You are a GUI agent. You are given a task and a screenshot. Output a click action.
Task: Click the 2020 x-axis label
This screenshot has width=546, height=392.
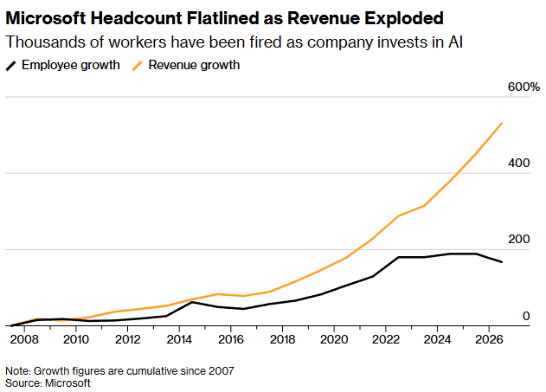click(334, 339)
